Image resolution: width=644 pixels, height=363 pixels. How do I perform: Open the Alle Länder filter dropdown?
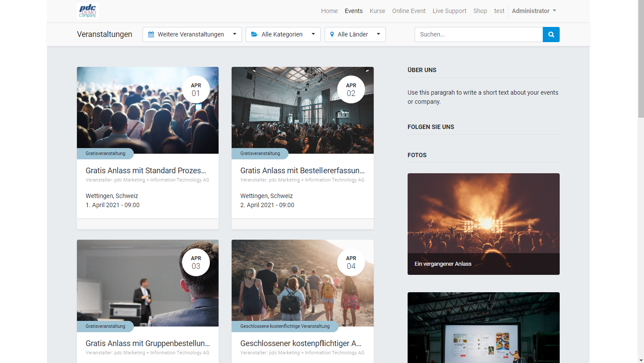pyautogui.click(x=355, y=35)
